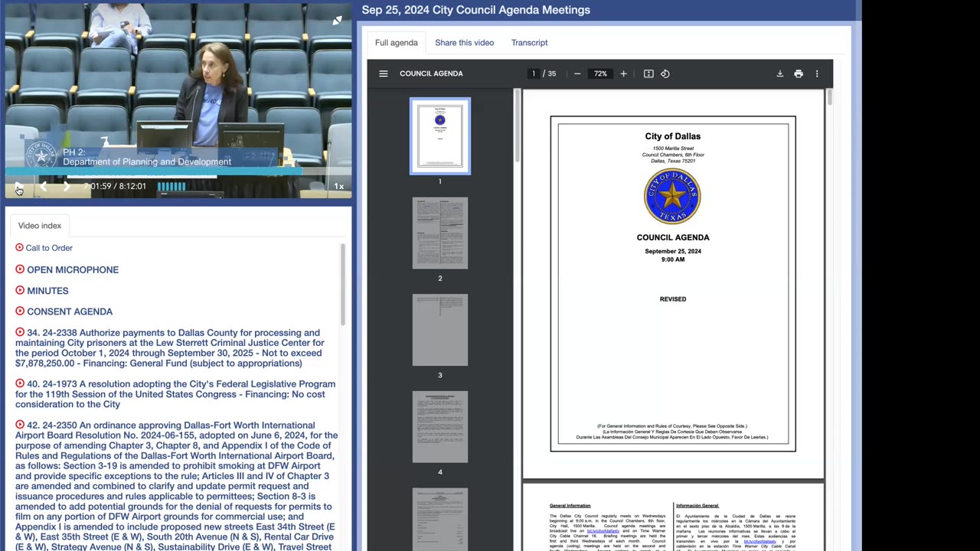Select PDF page 1 thumbnail

[x=440, y=136]
